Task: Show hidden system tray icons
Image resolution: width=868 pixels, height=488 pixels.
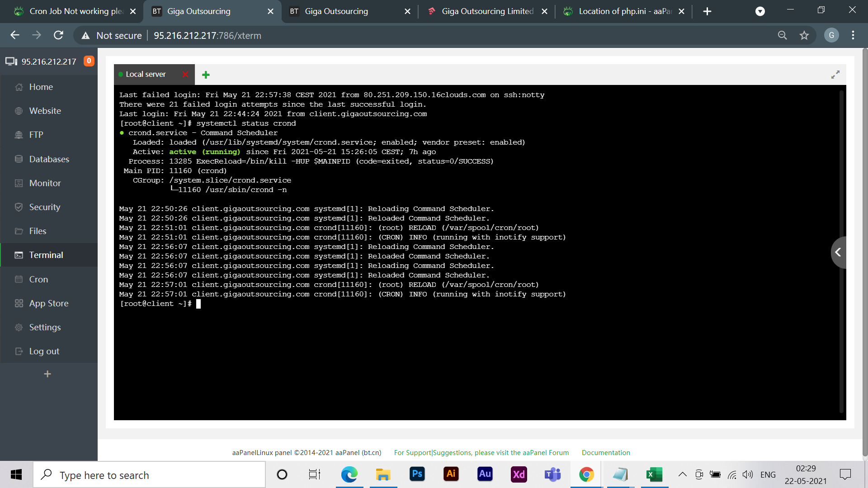Action: [x=682, y=474]
